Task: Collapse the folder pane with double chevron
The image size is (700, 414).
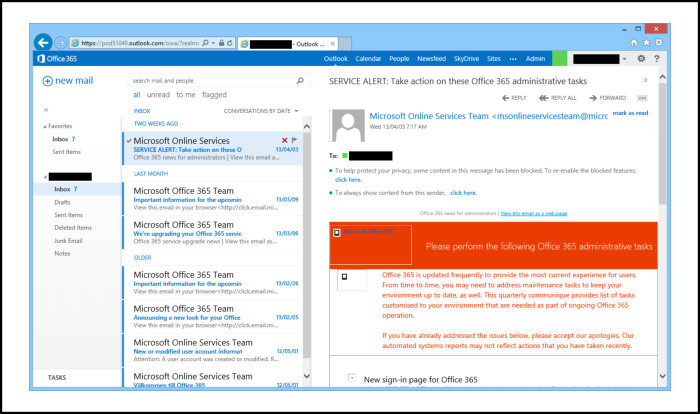Action: tap(46, 110)
